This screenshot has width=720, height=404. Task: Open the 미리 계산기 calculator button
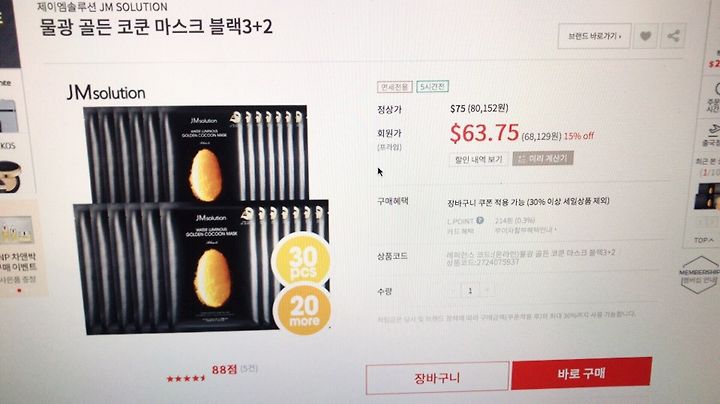543,158
